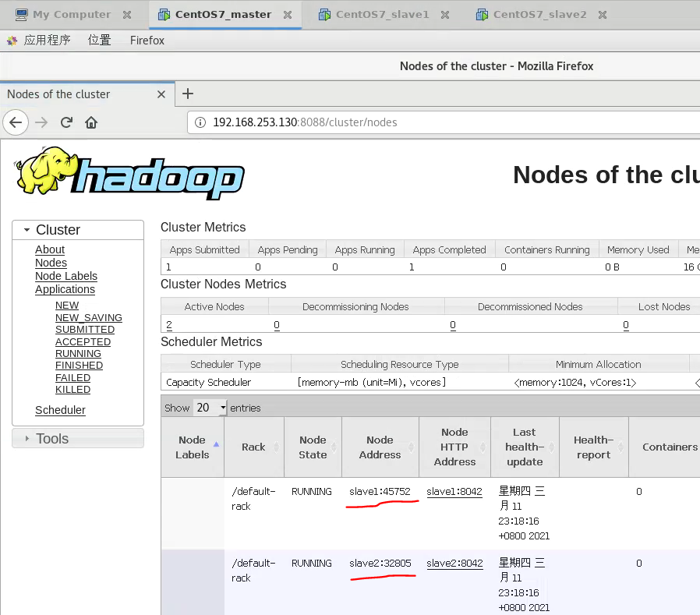Viewport: 700px width, 615px height.
Task: Click the site info icon in address bar
Action: (200, 122)
